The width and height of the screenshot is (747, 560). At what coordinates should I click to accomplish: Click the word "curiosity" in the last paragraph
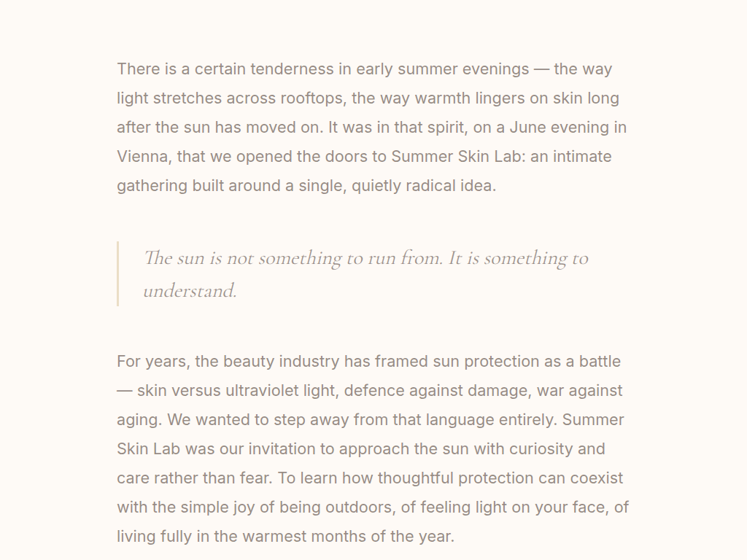click(527, 449)
